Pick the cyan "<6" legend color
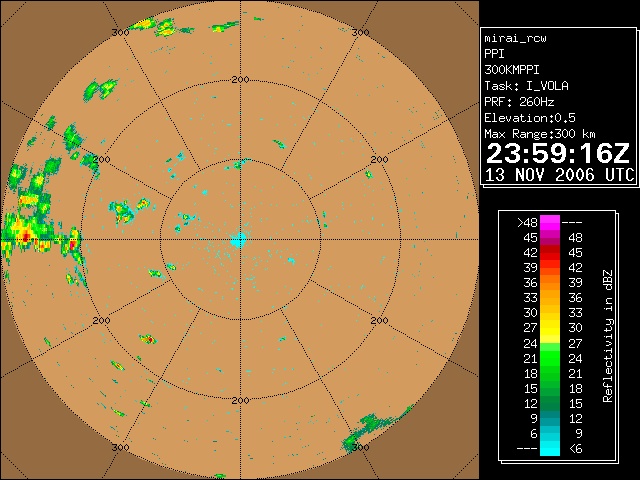 550,448
